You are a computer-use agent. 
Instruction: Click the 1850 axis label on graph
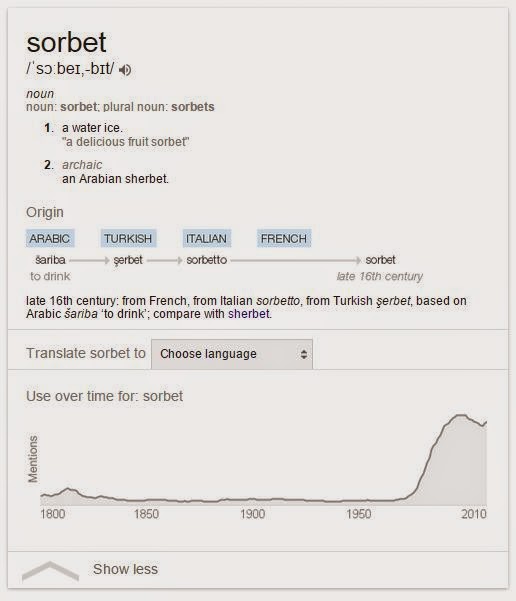click(x=146, y=514)
